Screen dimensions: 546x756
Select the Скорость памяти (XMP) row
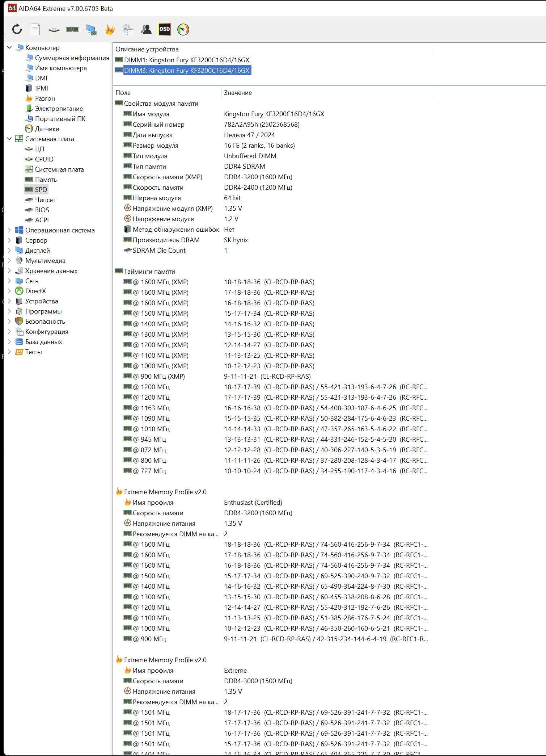pos(272,177)
